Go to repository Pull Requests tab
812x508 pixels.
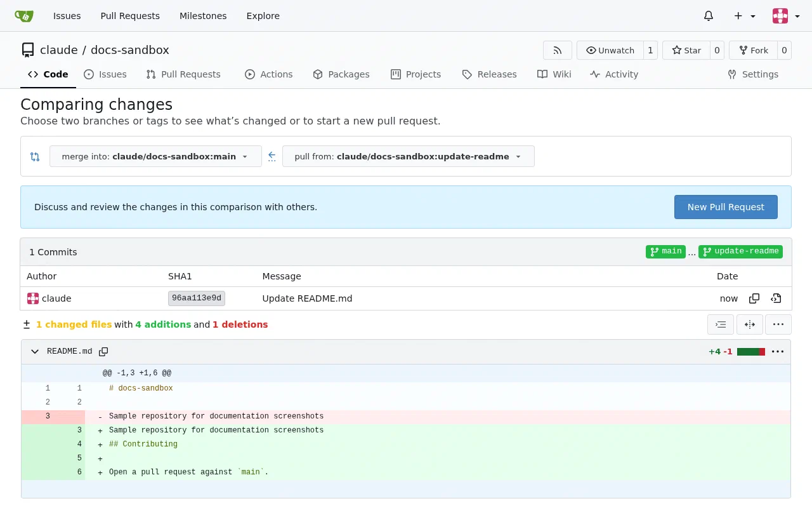click(x=183, y=74)
